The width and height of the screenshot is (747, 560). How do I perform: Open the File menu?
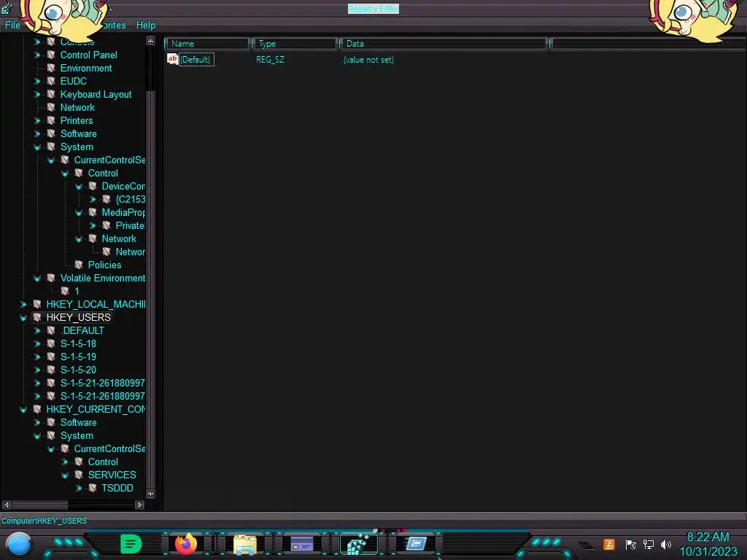12,26
